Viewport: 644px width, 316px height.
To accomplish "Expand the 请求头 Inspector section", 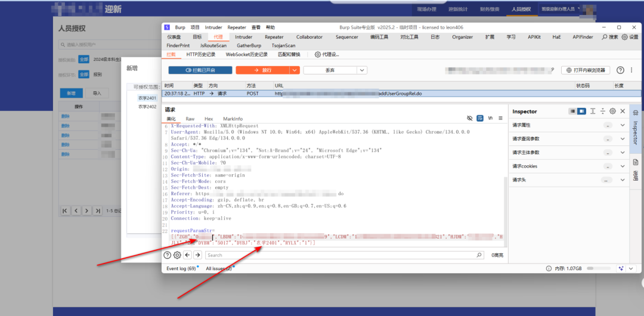I will click(622, 180).
